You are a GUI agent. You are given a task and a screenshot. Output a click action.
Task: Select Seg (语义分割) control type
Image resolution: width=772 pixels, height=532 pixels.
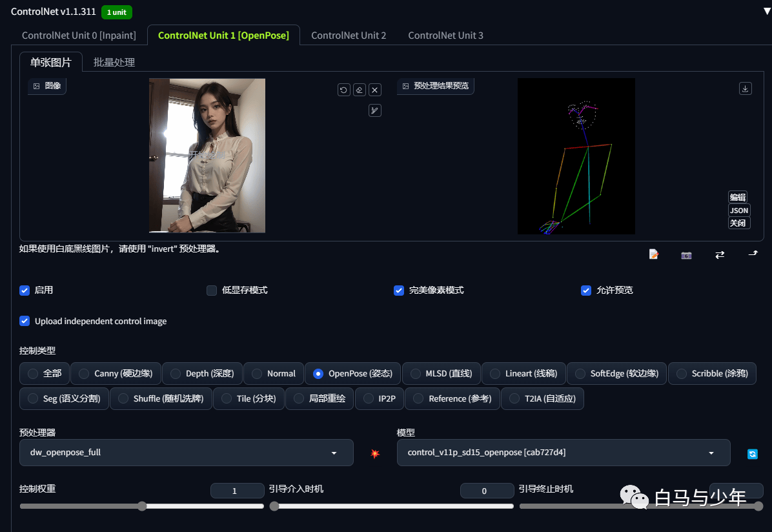pos(64,398)
